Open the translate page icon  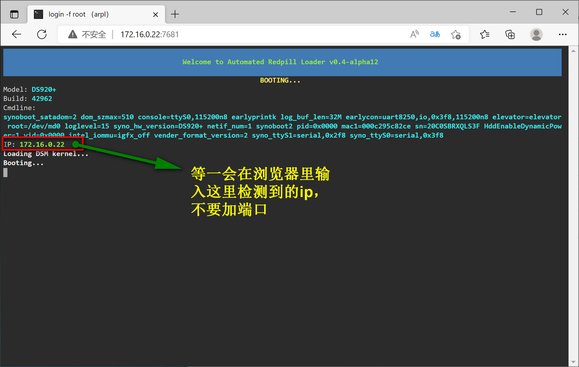pyautogui.click(x=435, y=34)
